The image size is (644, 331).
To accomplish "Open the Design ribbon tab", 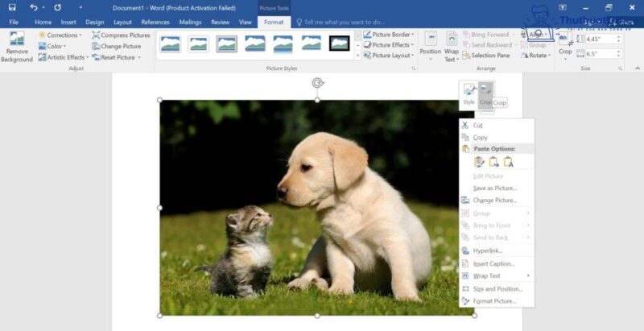I will 94,23.
